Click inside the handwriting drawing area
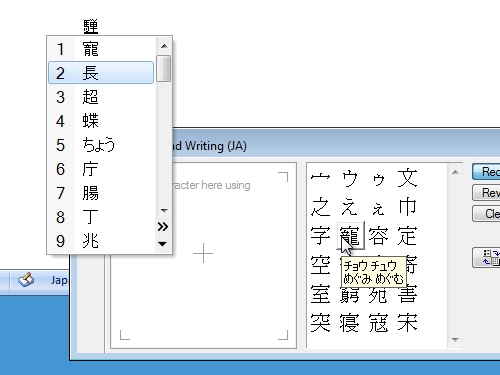This screenshot has height=375, width=500. pyautogui.click(x=203, y=255)
